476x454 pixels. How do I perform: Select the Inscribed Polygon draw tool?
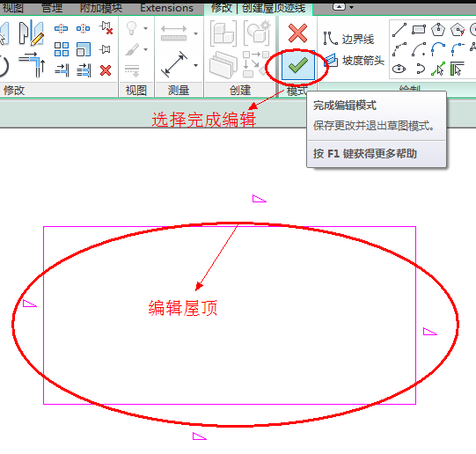pyautogui.click(x=438, y=29)
